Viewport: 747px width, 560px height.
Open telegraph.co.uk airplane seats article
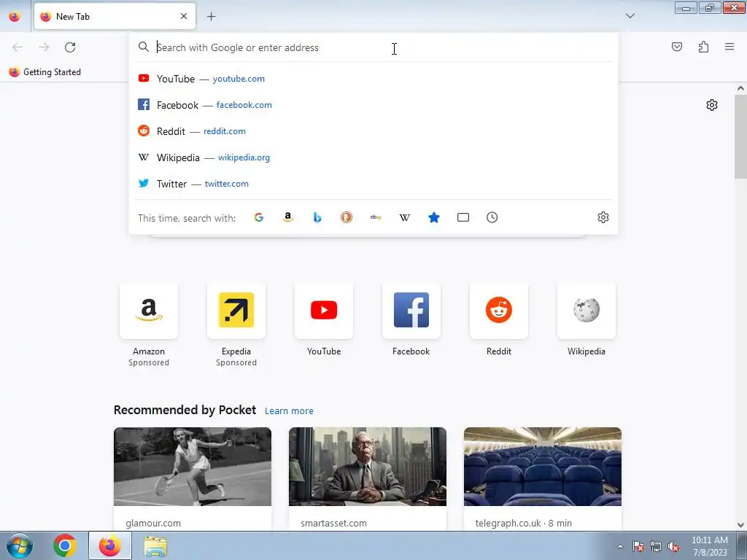coord(543,479)
